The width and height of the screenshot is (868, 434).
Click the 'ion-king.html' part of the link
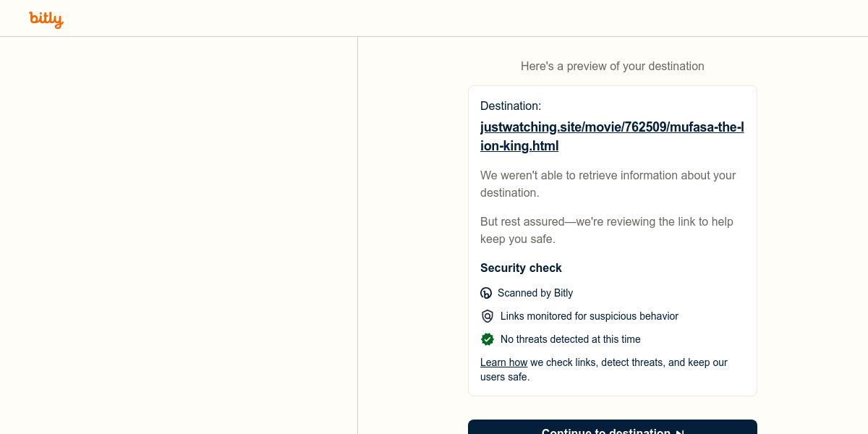tap(519, 145)
